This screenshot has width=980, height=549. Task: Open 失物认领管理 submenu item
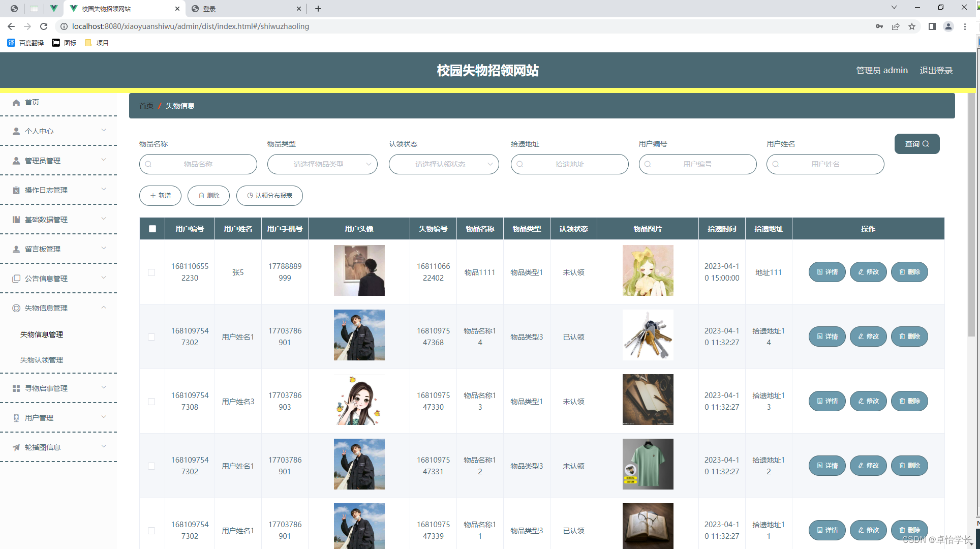point(42,360)
